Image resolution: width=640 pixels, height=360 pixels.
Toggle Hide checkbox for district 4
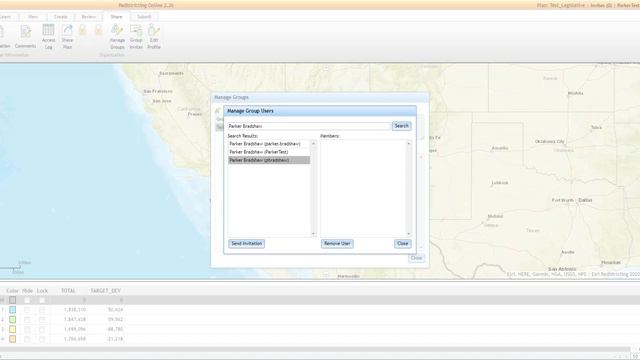[27, 339]
